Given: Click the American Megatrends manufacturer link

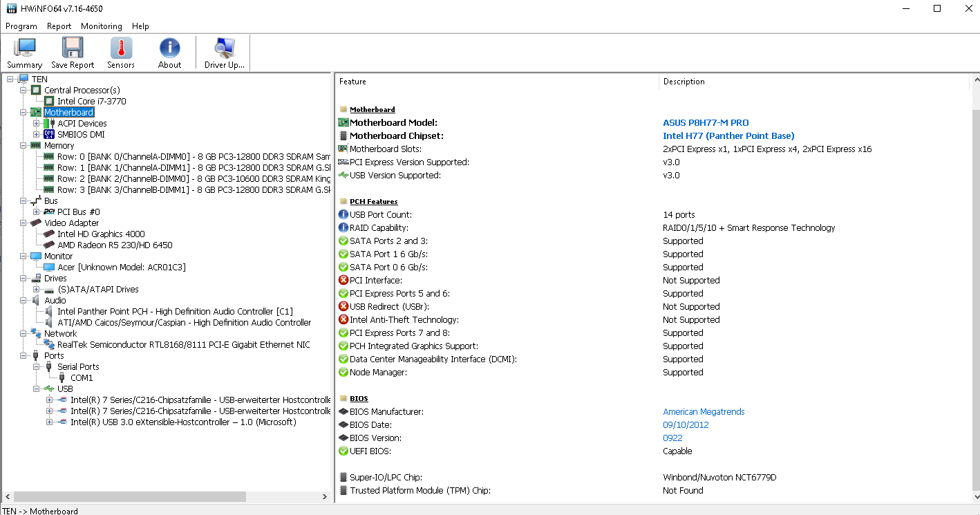Looking at the screenshot, I should point(704,412).
